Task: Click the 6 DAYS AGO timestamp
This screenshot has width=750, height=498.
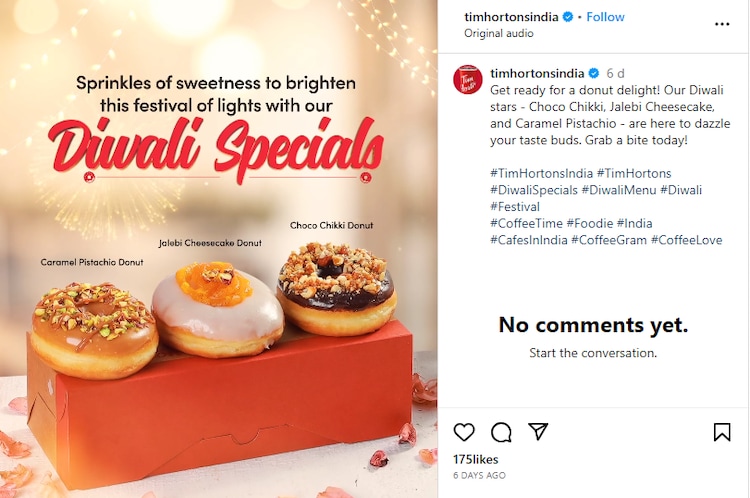Action: click(481, 475)
